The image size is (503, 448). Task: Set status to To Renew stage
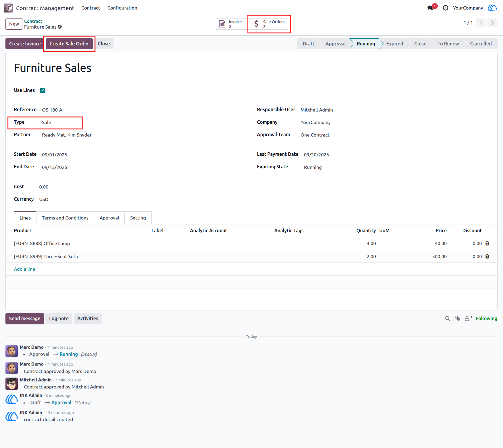point(448,44)
